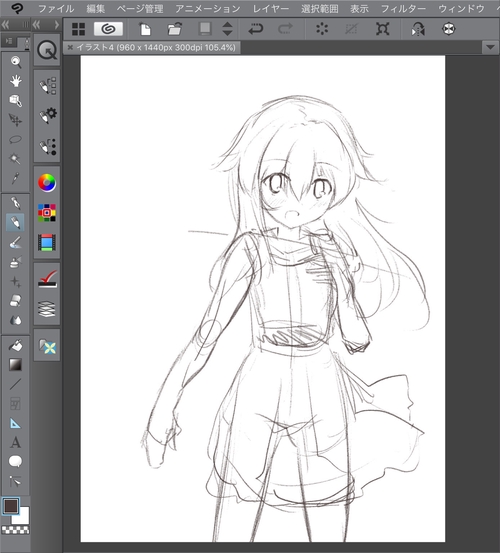Select the Hand move tool
The height and width of the screenshot is (553, 500).
point(16,81)
